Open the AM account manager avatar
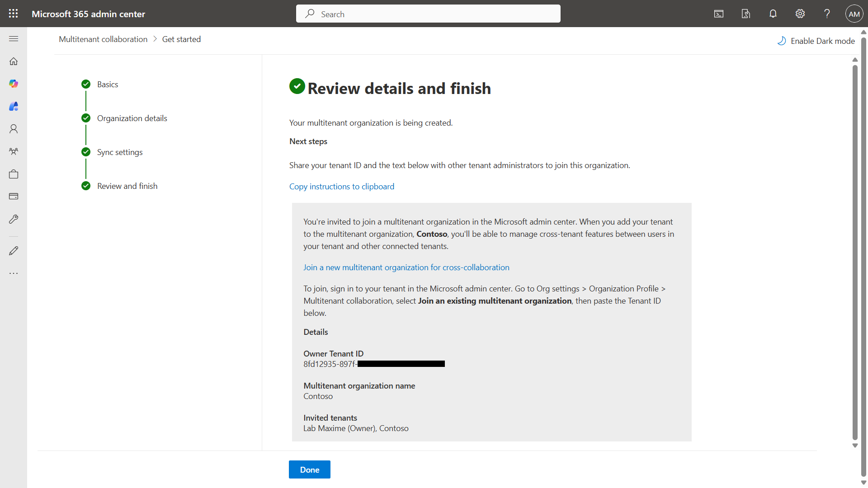The width and height of the screenshot is (868, 488). [854, 14]
